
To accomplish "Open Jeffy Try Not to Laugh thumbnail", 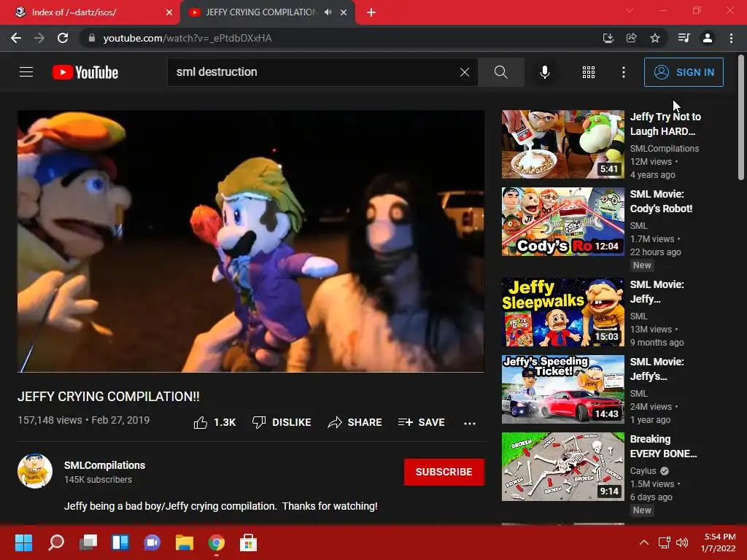I will tap(562, 144).
